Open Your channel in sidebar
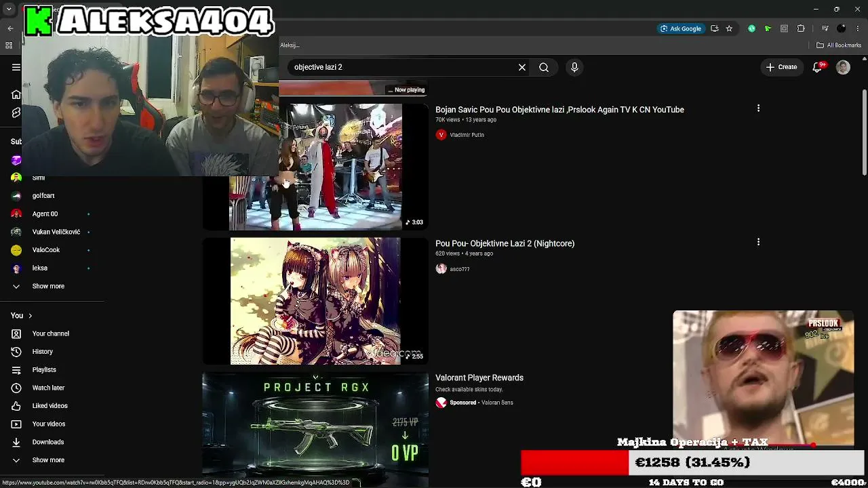This screenshot has height=488, width=868. click(x=52, y=333)
